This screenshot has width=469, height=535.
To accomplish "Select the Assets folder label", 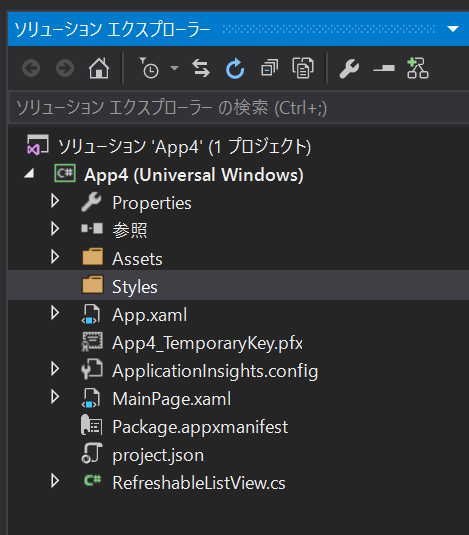I will point(137,259).
